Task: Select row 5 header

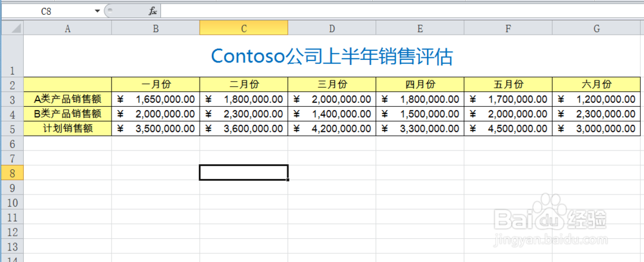Action: coord(12,129)
